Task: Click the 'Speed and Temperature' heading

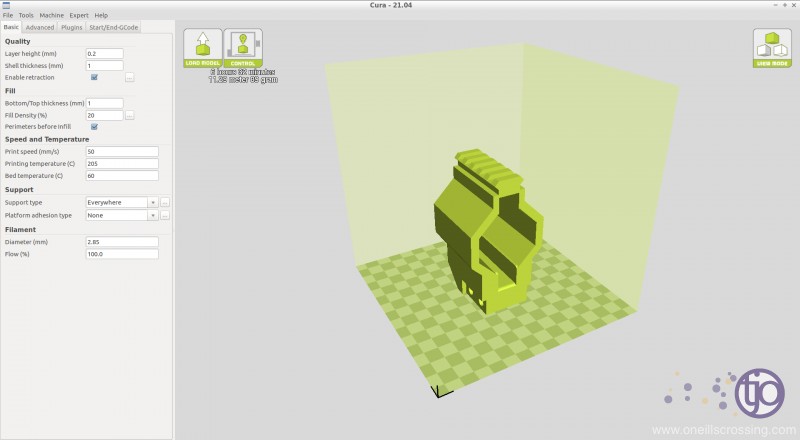Action: tap(47, 139)
